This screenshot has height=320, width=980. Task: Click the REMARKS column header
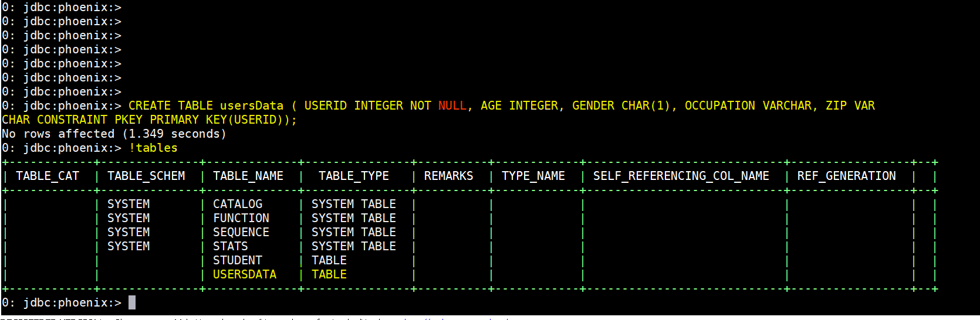click(448, 176)
